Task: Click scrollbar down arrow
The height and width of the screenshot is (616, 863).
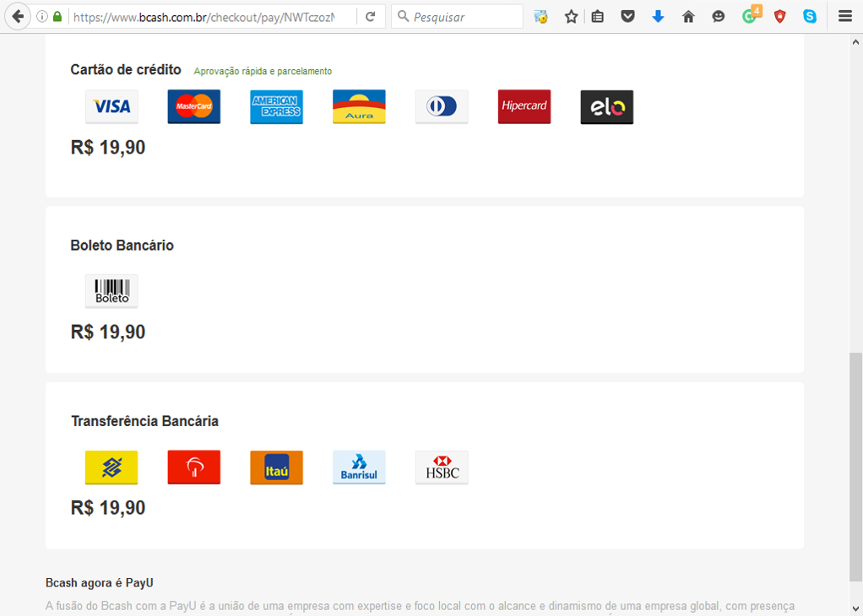Action: (x=855, y=608)
